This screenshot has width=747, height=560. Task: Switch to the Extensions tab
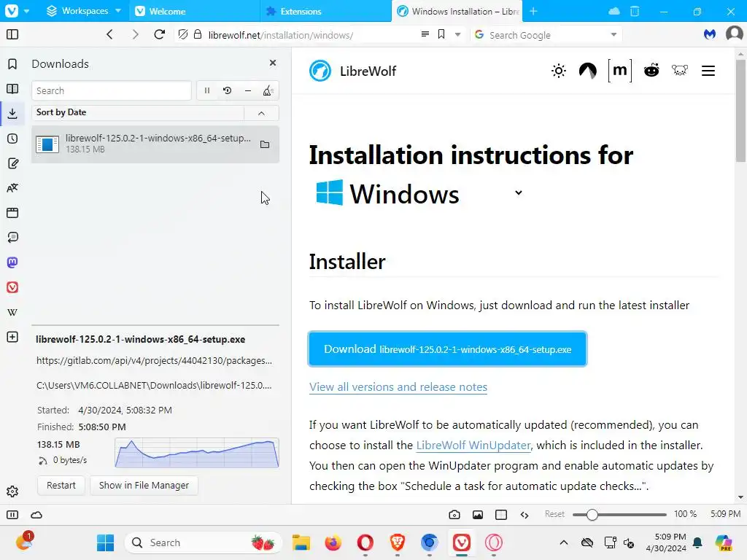(326, 11)
